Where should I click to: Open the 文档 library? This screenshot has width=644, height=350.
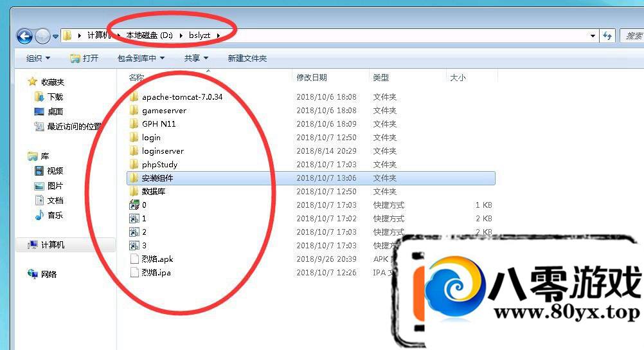coord(55,201)
